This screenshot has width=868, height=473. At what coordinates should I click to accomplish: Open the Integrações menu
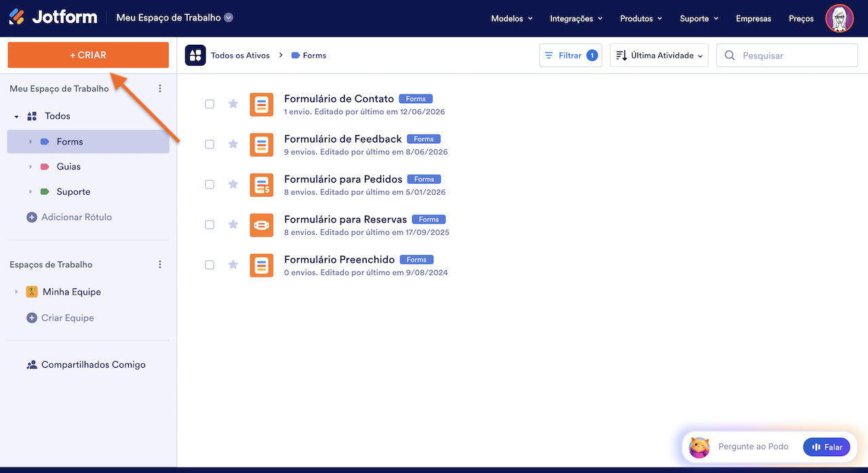tap(576, 19)
